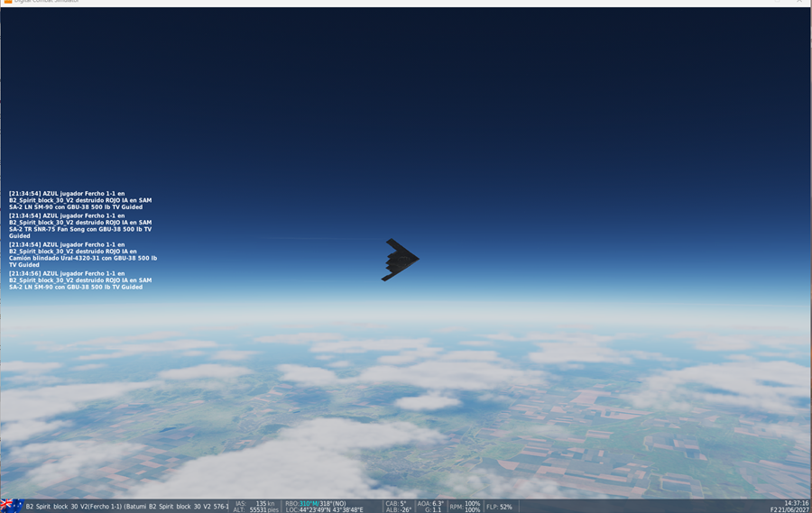Close the Digital Combat Simulator window

798,2
